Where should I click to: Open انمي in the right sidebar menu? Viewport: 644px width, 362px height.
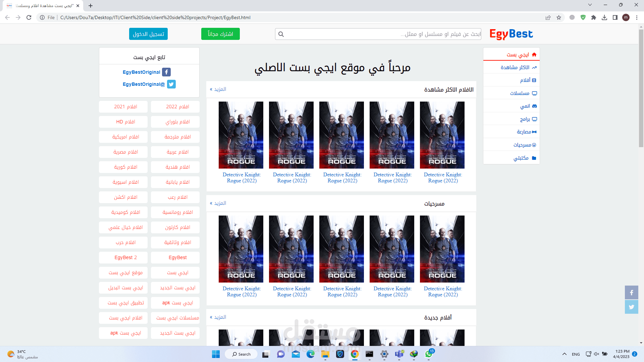[x=512, y=106]
